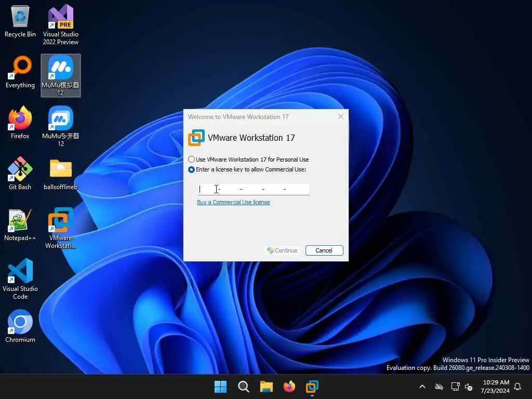Select the Notepad++ desktop shortcut

tap(20, 224)
